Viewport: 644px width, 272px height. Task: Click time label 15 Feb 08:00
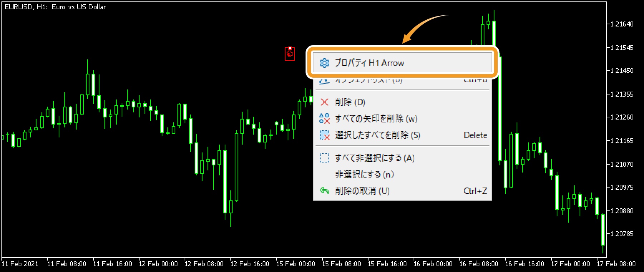click(342, 264)
